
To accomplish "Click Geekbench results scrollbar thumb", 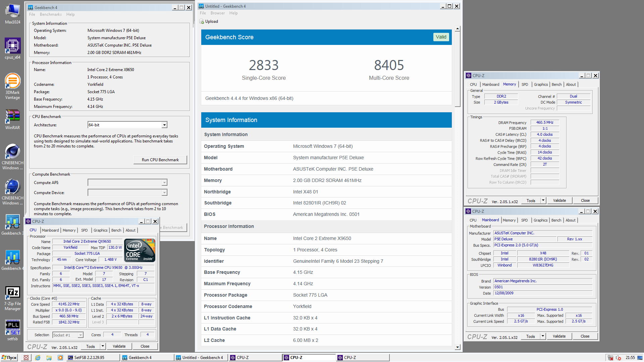I will click(x=458, y=69).
